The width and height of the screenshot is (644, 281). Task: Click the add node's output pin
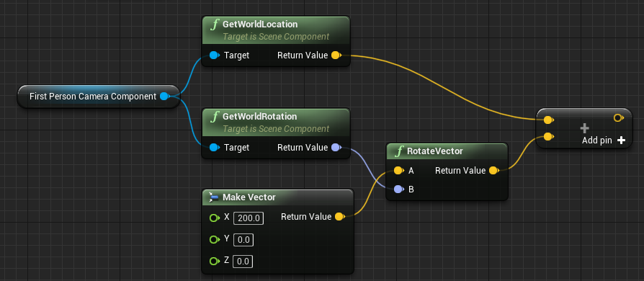619,118
